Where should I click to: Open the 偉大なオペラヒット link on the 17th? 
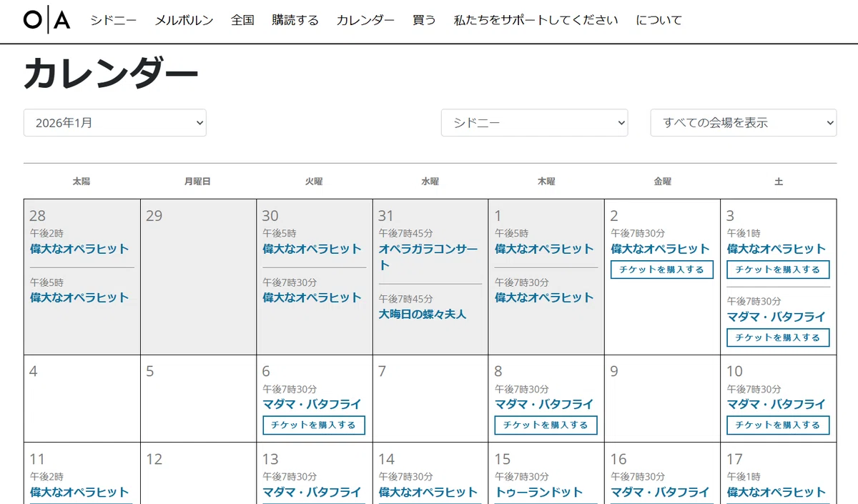point(776,492)
